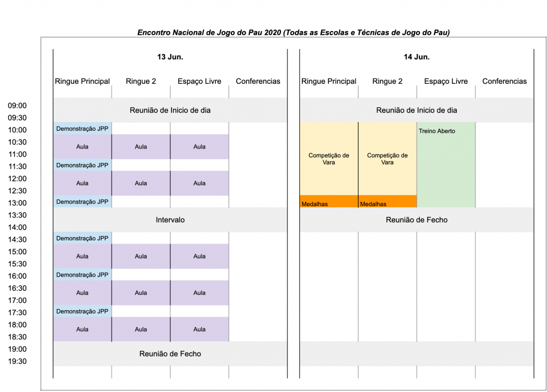Click the 19:30 time label
The height and width of the screenshot is (392, 547).
[x=17, y=361]
